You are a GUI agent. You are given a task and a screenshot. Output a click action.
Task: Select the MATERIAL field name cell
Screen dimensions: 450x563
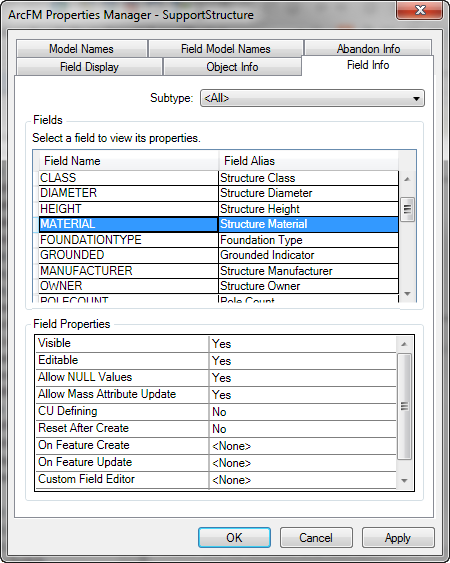(x=128, y=224)
